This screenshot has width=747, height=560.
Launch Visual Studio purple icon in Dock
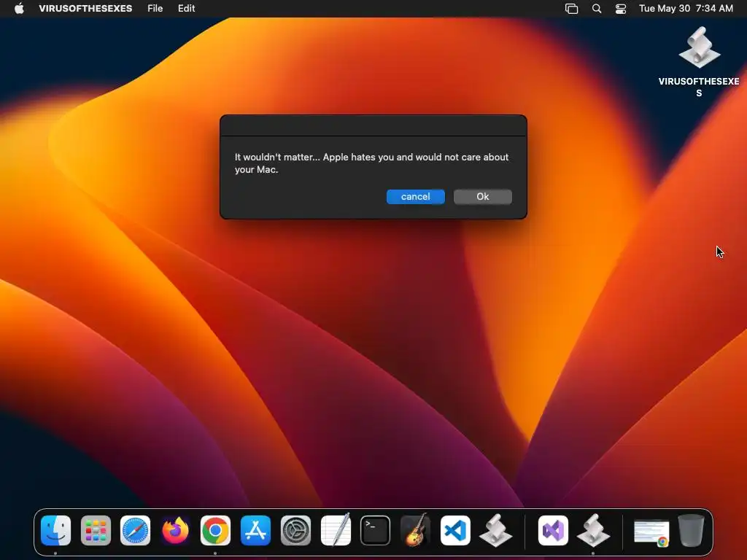click(x=553, y=531)
